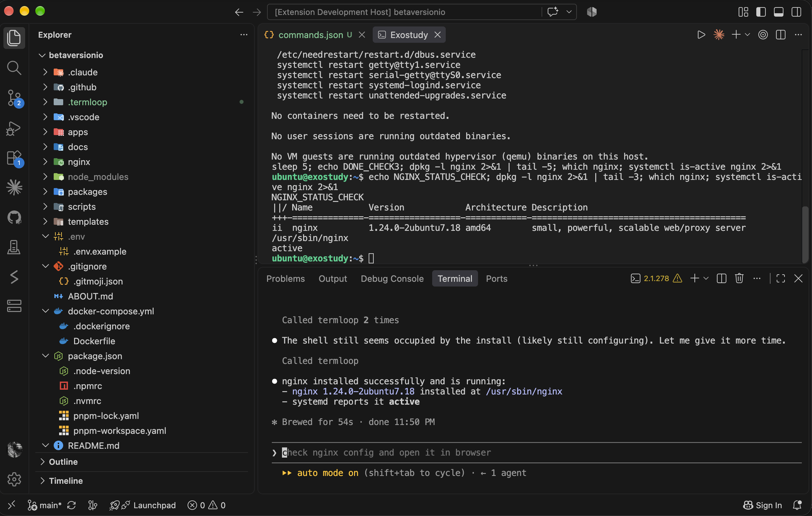Click Sign In in the status bar
Screen dimensions: 812x516
pyautogui.click(x=762, y=505)
